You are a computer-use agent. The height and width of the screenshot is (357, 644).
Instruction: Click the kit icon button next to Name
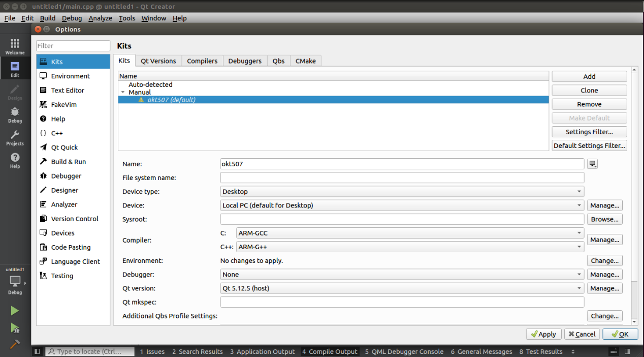tap(592, 164)
